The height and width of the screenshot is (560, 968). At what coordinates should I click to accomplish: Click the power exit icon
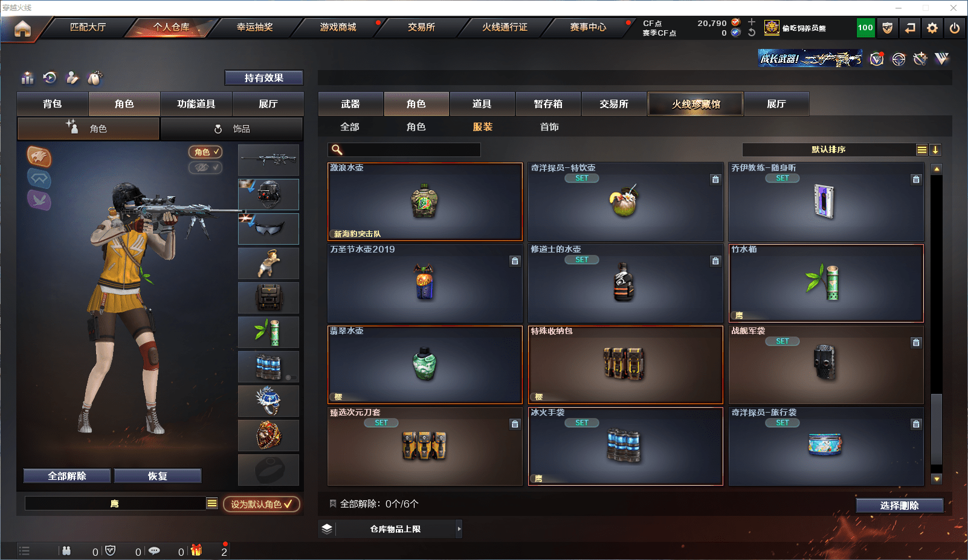(955, 28)
